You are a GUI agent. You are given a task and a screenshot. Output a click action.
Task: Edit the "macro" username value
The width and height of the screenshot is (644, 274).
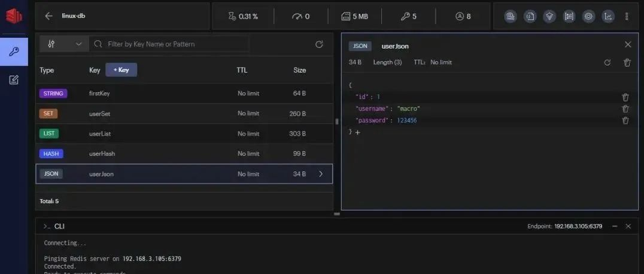tap(409, 109)
